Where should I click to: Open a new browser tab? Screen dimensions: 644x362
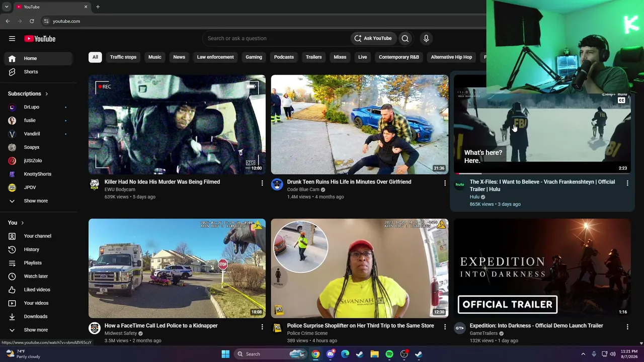click(x=98, y=7)
